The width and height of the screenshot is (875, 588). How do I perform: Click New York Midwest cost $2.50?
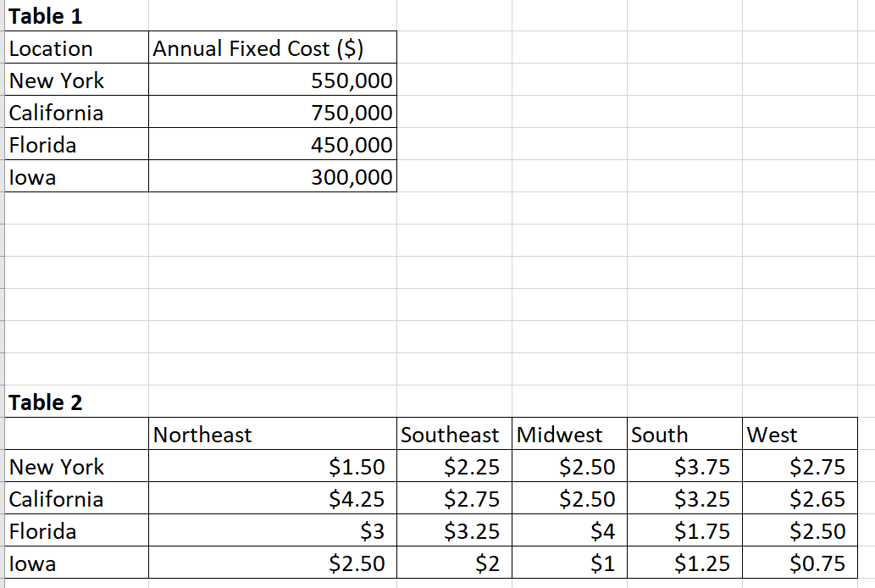pos(569,466)
